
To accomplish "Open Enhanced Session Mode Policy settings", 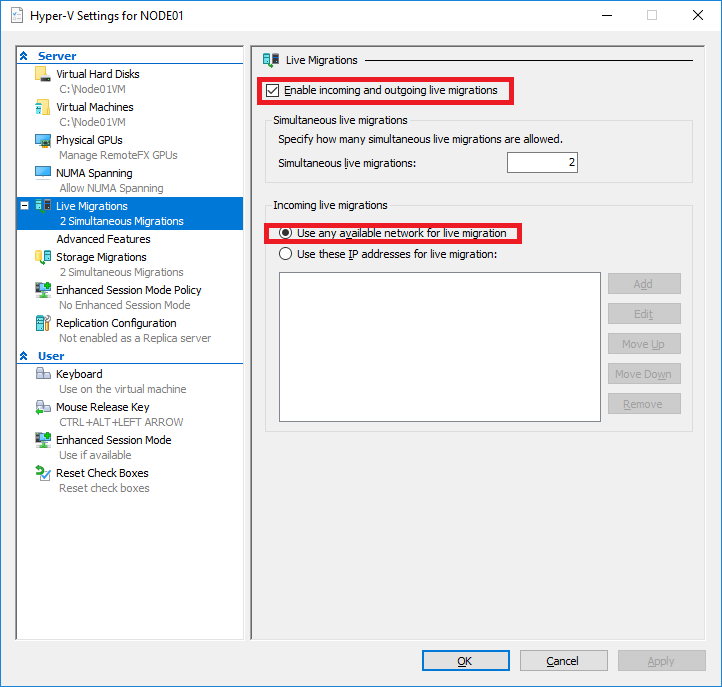I will pos(129,290).
